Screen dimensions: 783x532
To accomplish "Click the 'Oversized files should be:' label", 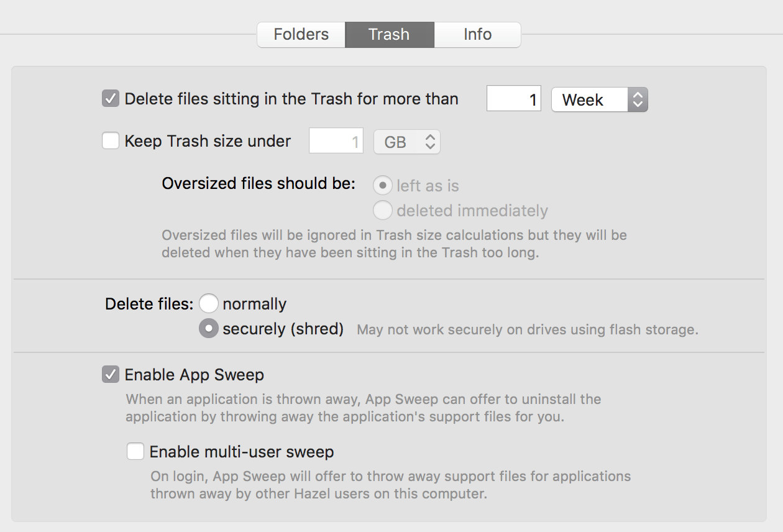I will click(259, 184).
